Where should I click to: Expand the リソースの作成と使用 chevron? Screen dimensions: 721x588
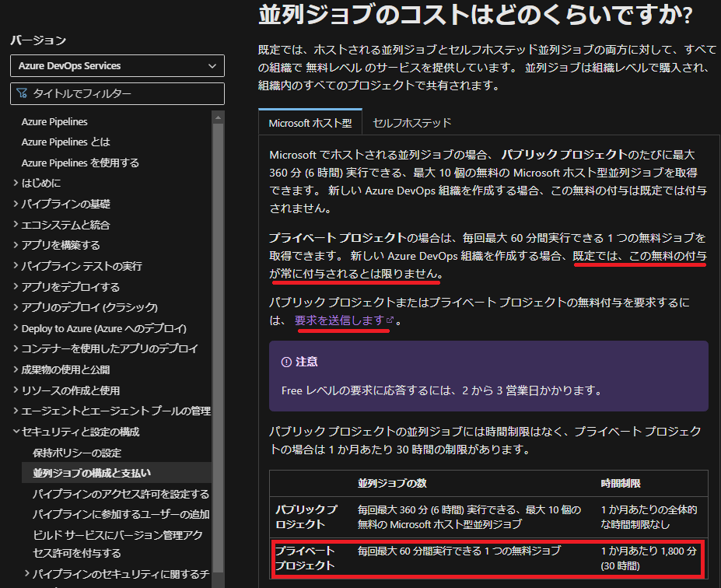coord(16,390)
